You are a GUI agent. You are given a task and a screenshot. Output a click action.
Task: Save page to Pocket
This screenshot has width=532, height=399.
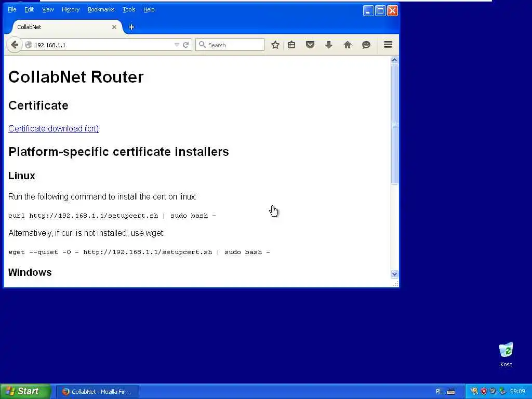coord(310,45)
